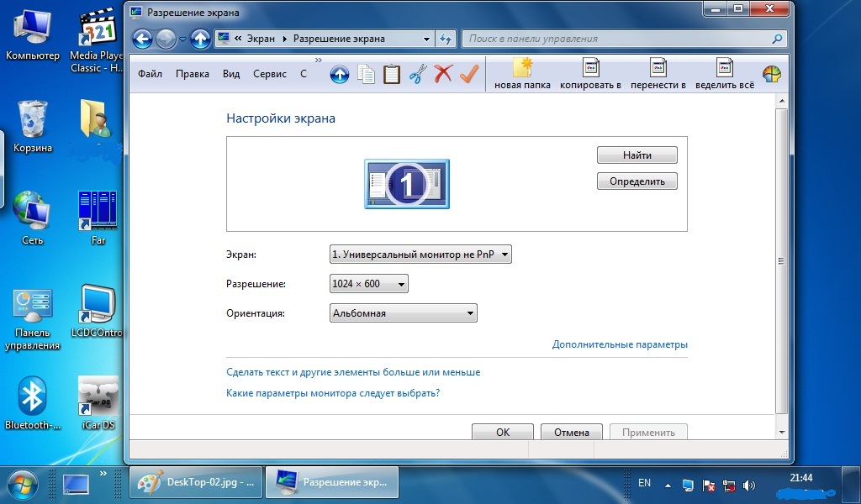Click the control panel search field
The width and height of the screenshot is (861, 504).
618,39
